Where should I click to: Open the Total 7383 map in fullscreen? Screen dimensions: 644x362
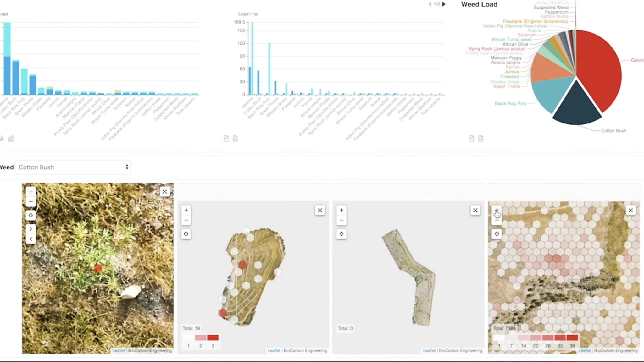[x=631, y=210]
